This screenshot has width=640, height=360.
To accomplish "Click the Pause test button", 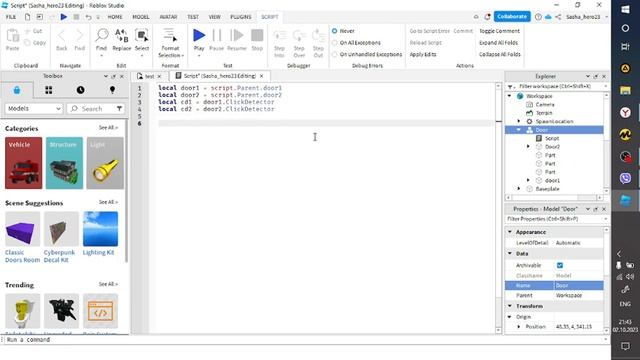I will tap(216, 40).
